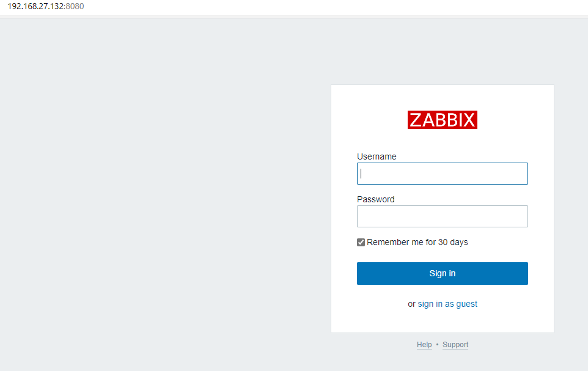Open the Help link below the form
588x371 pixels.
tap(424, 345)
